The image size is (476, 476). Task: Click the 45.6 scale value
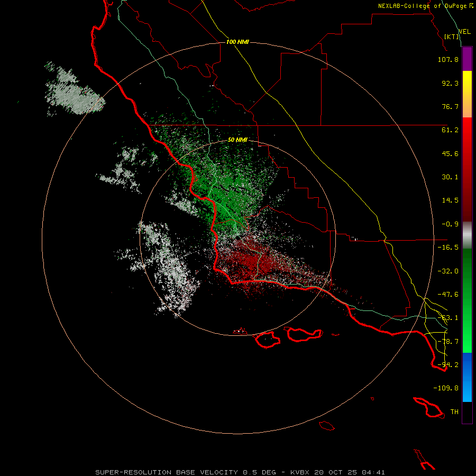450,153
